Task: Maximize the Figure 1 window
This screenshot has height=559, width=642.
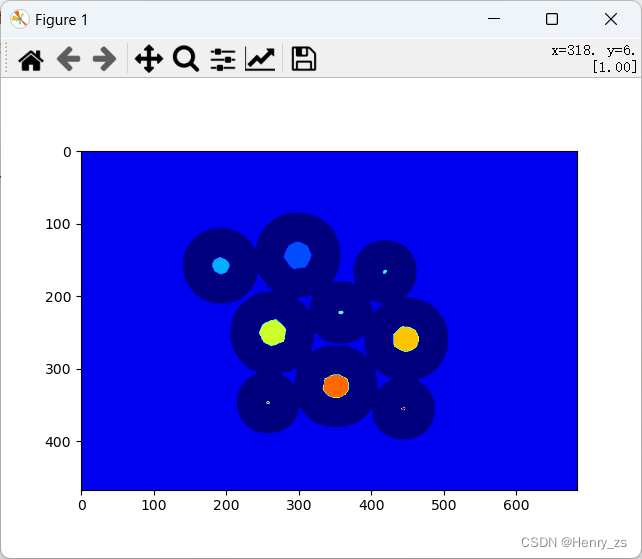Action: 552,19
